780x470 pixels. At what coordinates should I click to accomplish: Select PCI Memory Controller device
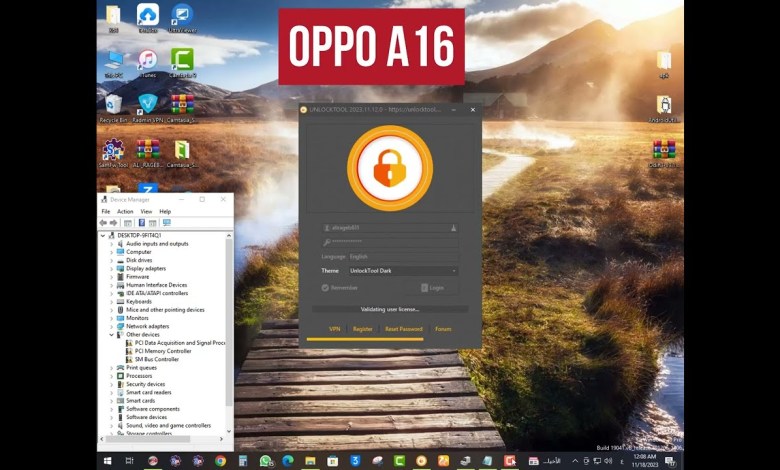(163, 351)
